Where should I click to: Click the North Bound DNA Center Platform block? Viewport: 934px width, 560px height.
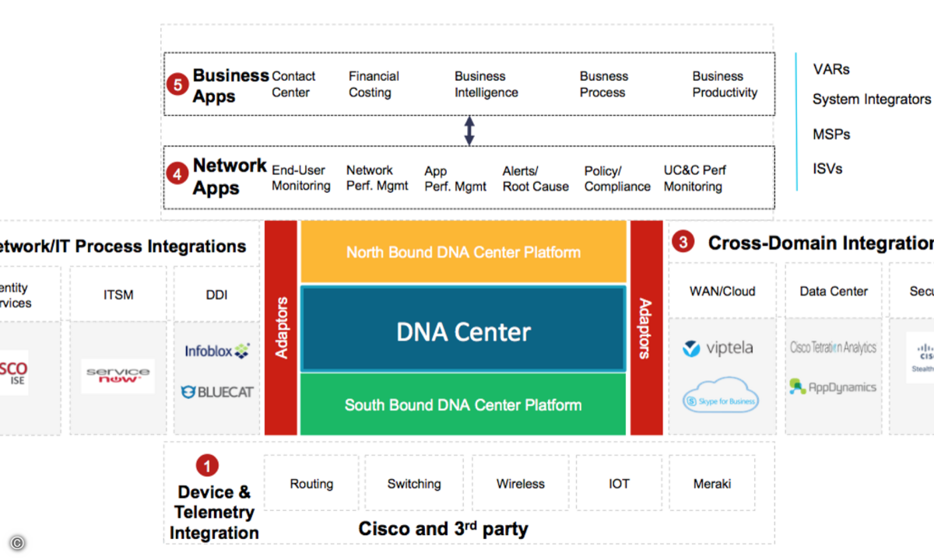463,252
